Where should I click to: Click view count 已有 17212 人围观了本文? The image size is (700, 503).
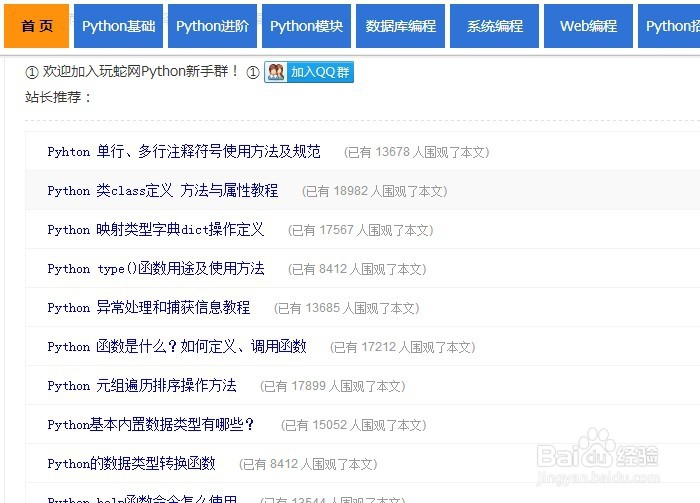403,347
